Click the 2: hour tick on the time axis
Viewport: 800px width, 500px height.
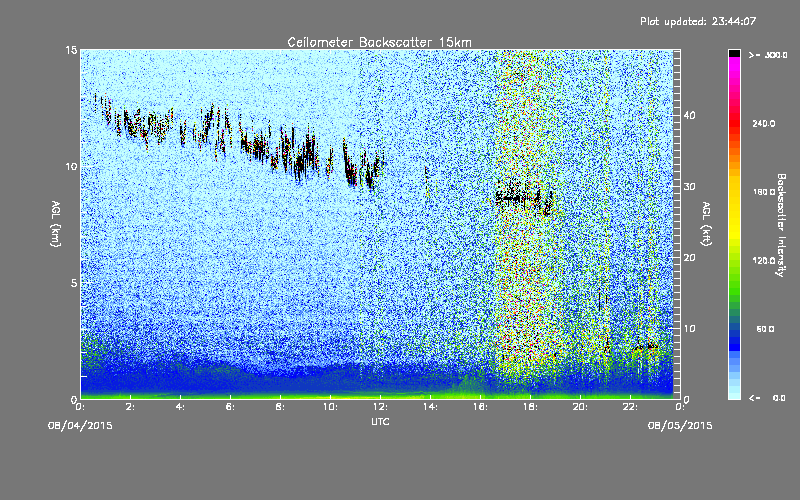click(x=131, y=407)
